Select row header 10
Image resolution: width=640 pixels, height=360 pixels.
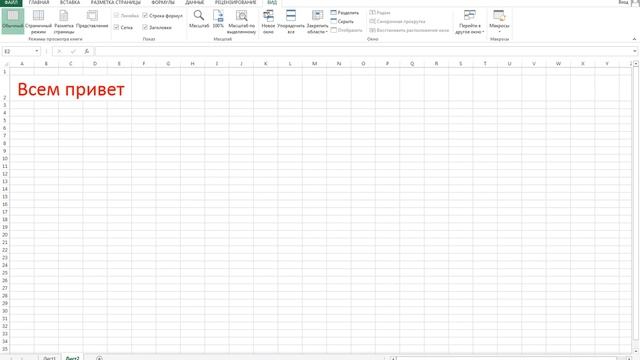(5, 158)
